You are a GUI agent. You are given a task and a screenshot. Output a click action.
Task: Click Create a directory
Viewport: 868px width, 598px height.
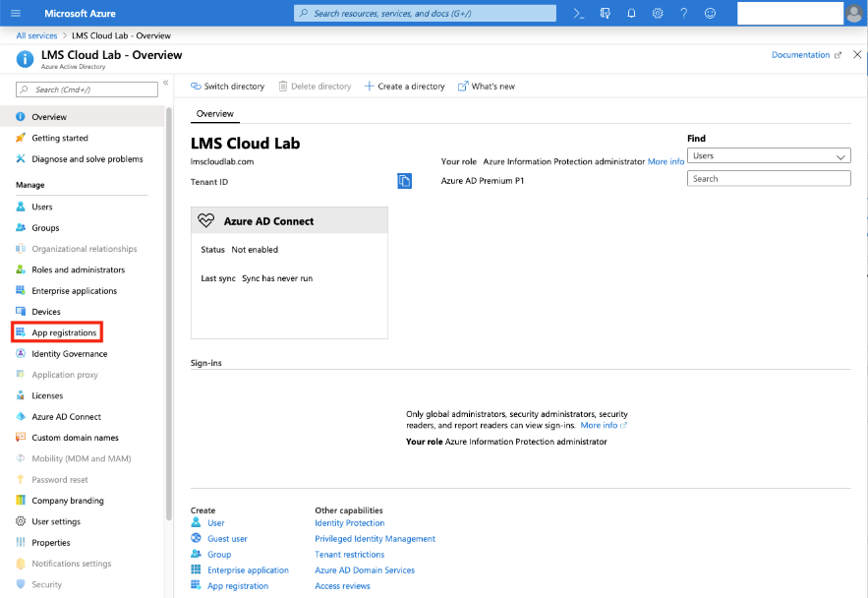(x=405, y=87)
